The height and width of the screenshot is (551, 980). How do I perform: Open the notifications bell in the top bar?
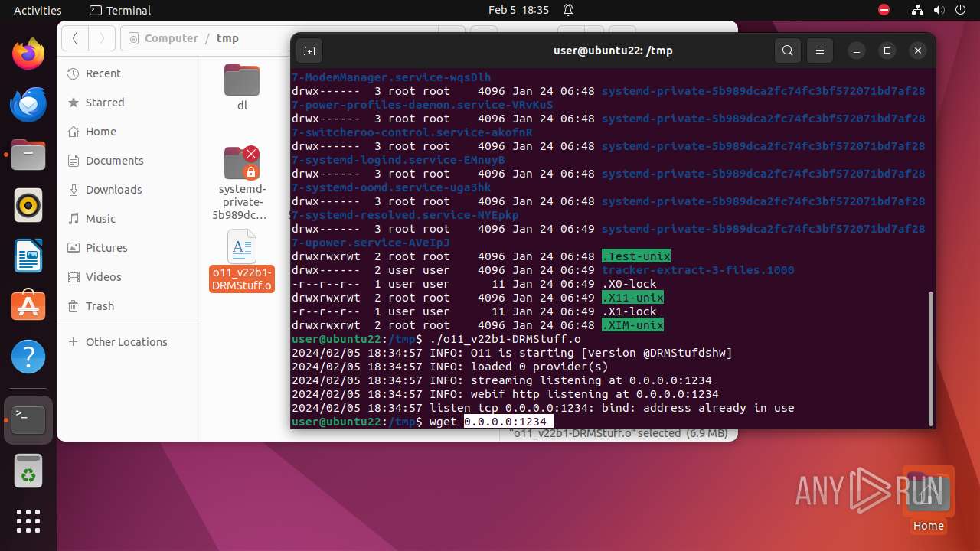tap(568, 10)
